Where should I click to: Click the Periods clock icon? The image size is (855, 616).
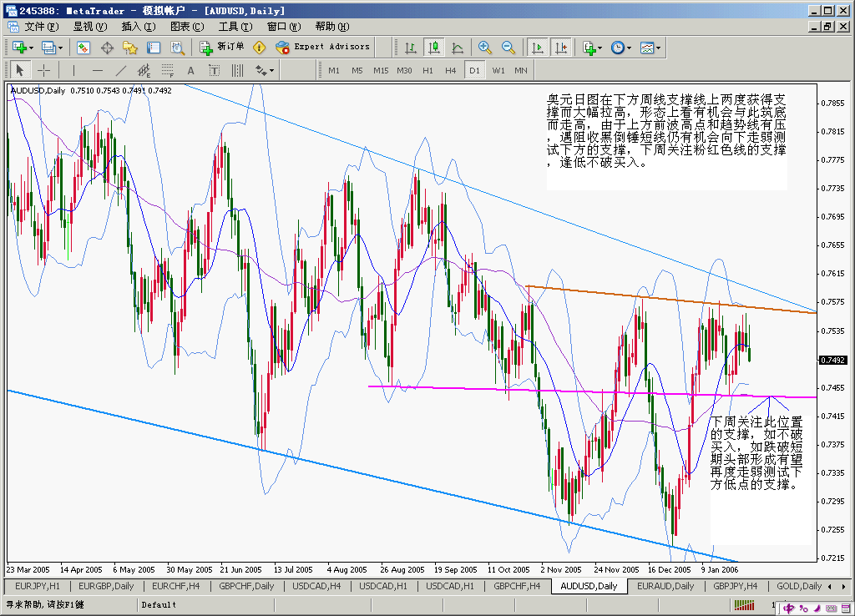[x=617, y=48]
